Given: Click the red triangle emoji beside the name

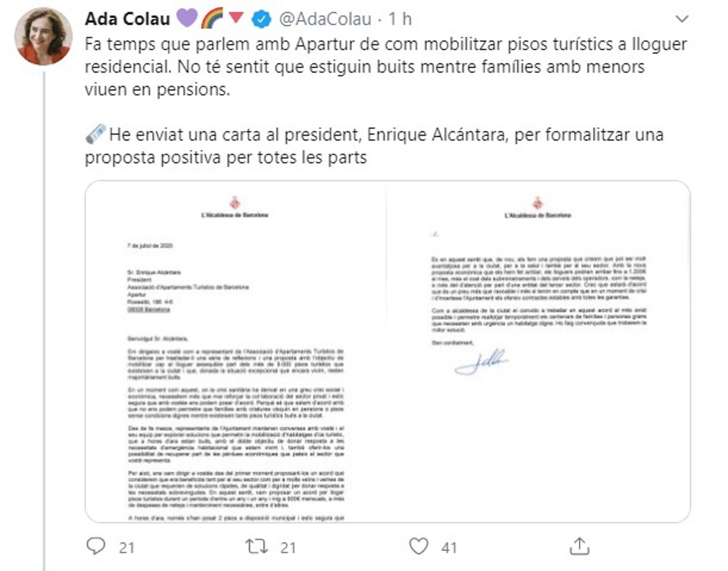Looking at the screenshot, I should pos(237,19).
